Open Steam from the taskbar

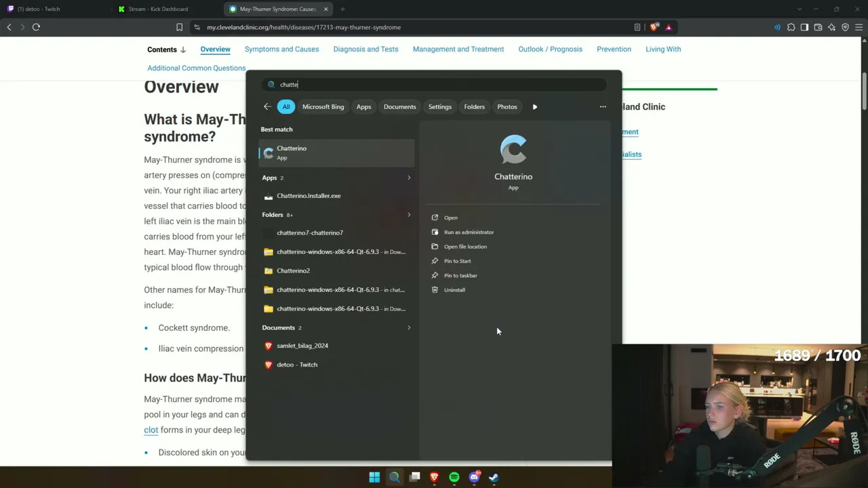[x=494, y=477]
